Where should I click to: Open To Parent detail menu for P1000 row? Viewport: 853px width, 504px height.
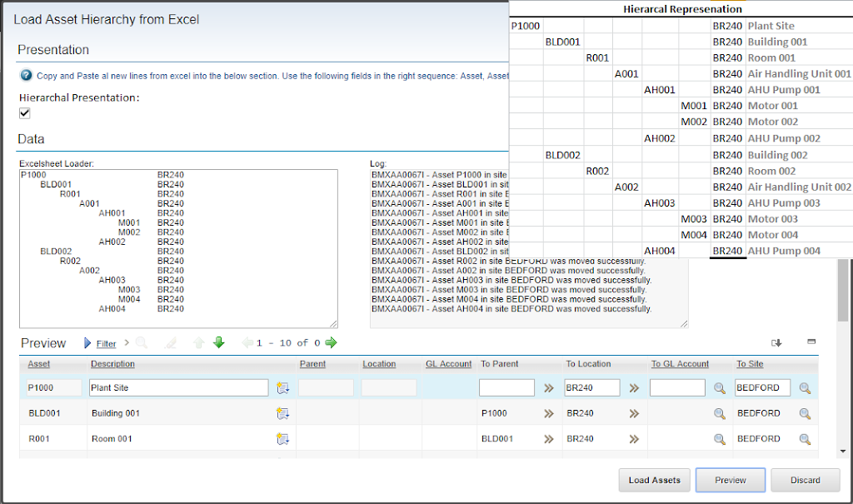click(549, 388)
